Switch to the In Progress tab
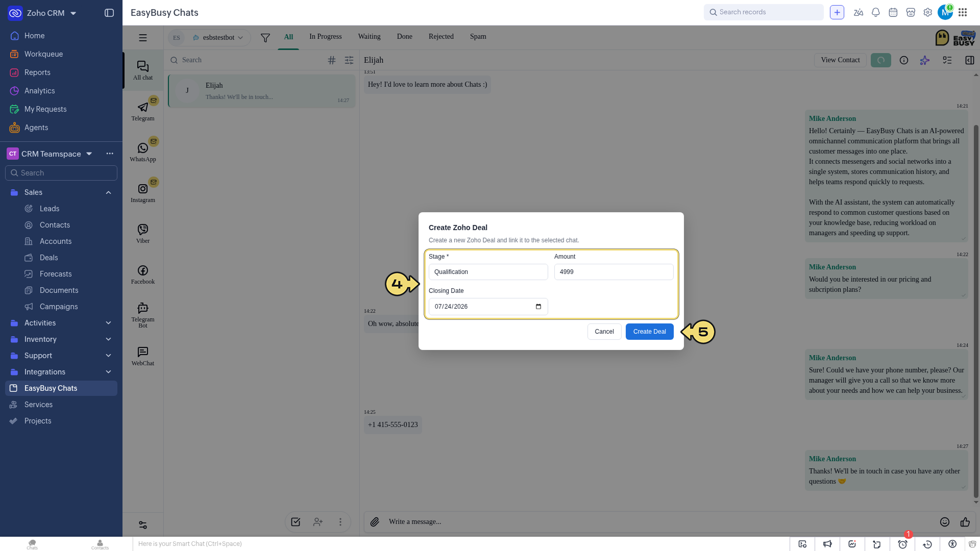The image size is (980, 551). click(x=326, y=37)
